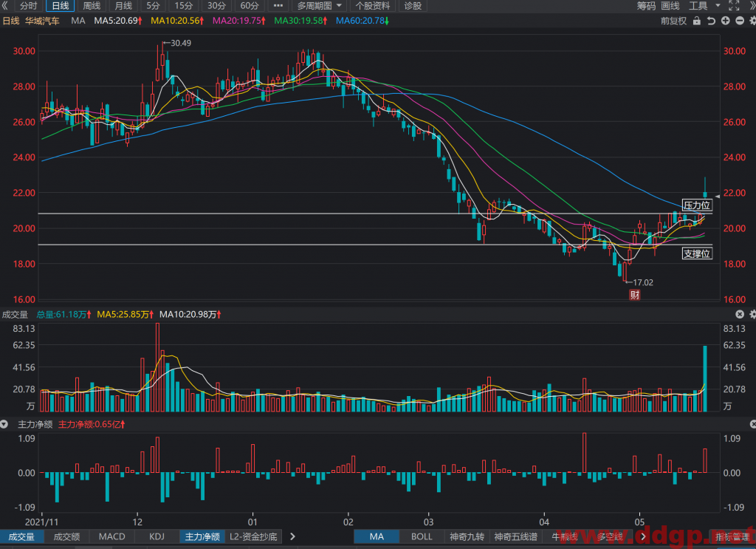
Task: Click the 压力位 resistance label
Action: (697, 205)
